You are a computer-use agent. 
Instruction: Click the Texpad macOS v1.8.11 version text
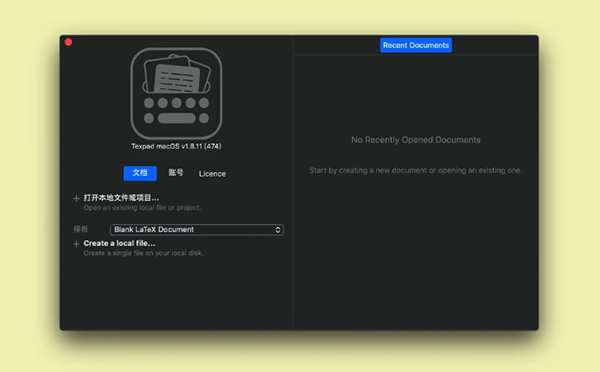coord(176,146)
